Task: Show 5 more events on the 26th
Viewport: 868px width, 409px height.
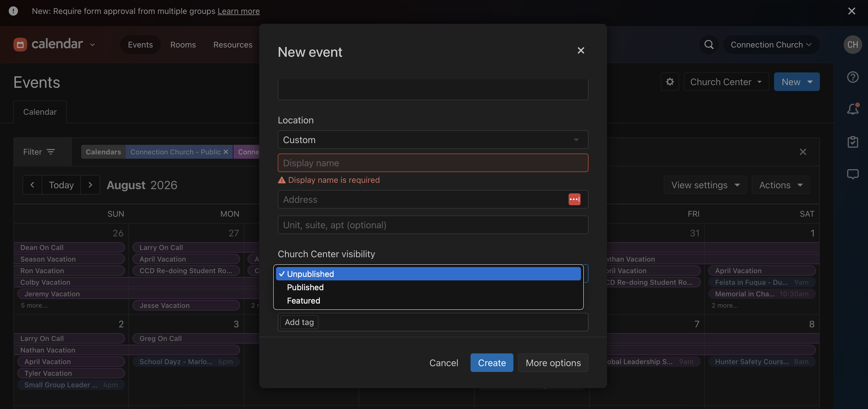Action: click(x=34, y=305)
